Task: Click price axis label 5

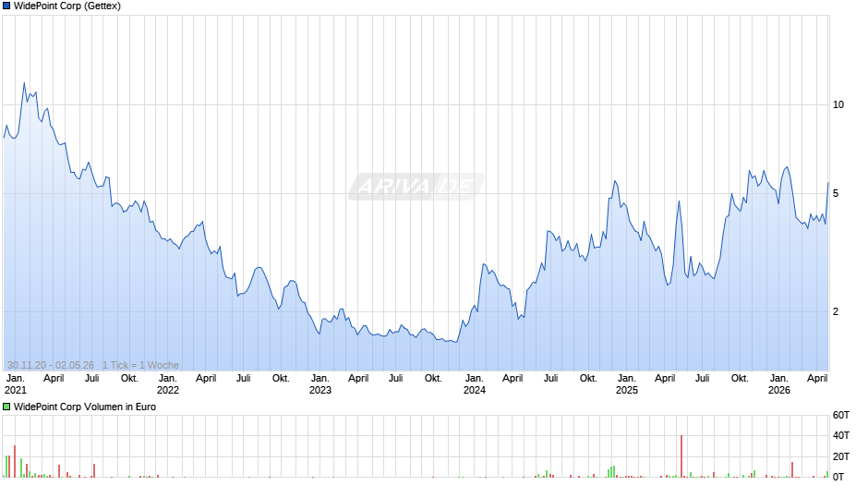Action: coord(836,193)
